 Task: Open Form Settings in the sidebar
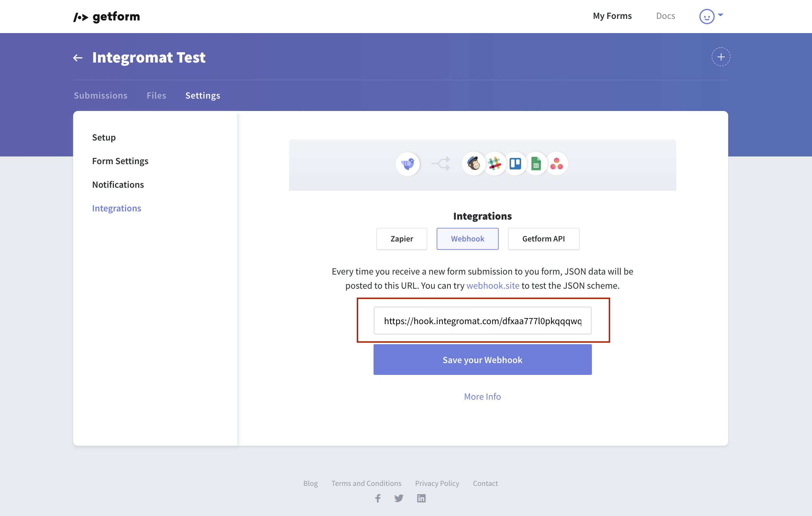click(x=120, y=161)
